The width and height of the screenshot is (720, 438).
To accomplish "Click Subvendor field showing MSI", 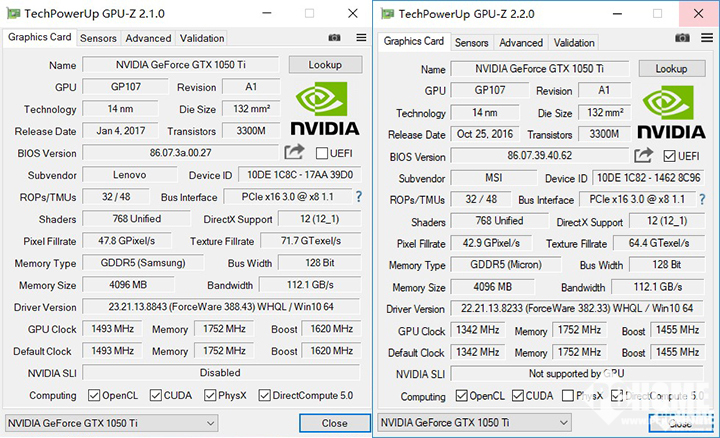I will pos(494,178).
